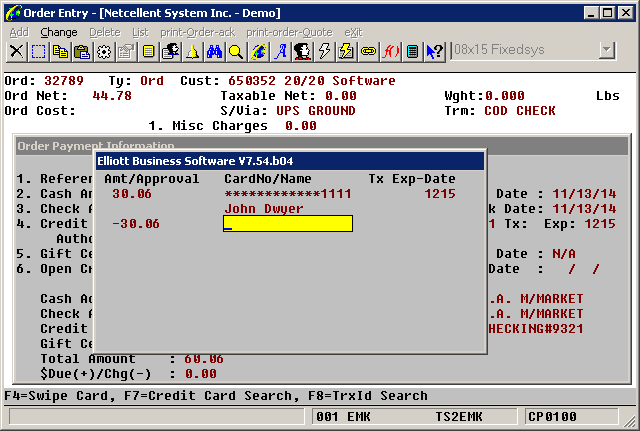Minimize the Order Entry window
The image size is (640, 431).
(591, 13)
